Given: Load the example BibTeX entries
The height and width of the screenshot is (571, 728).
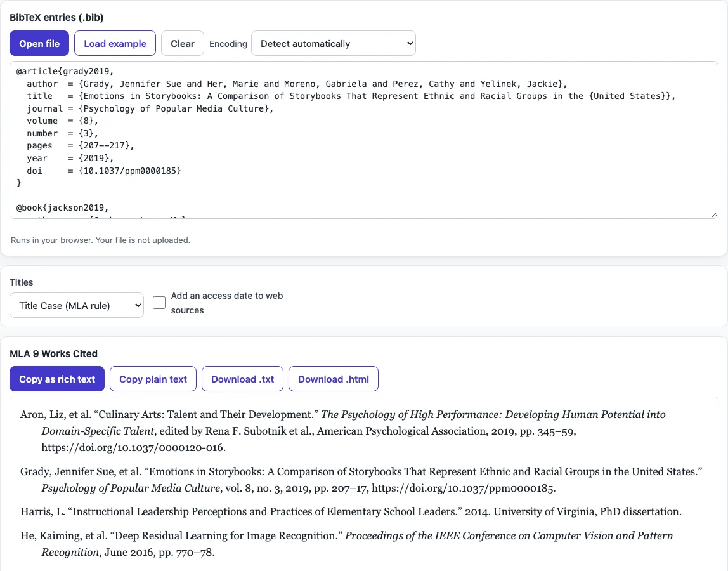Looking at the screenshot, I should click(x=115, y=43).
